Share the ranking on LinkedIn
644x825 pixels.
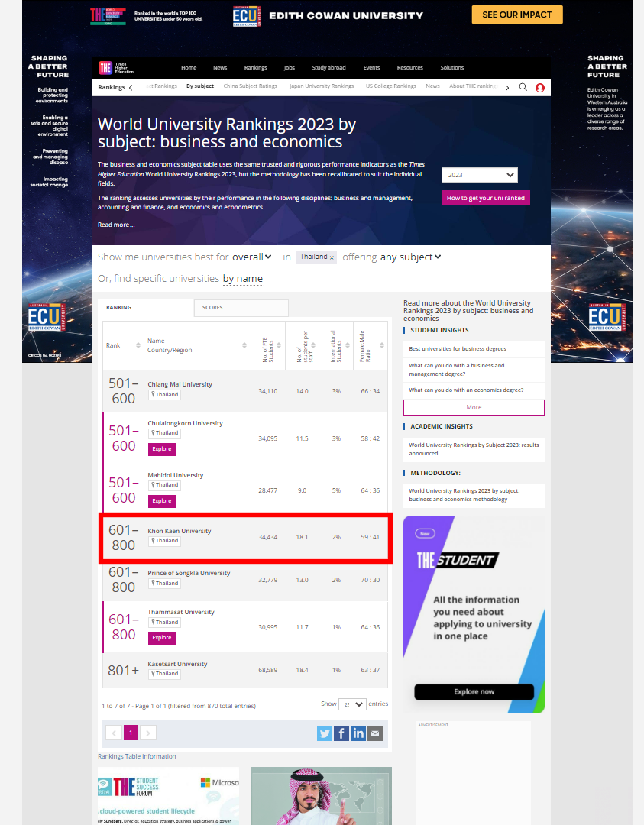click(x=358, y=733)
